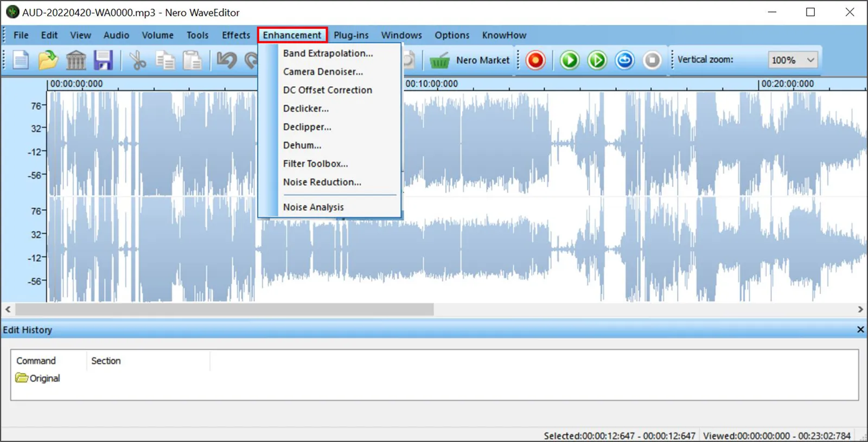Open the Audio menu

[116, 35]
